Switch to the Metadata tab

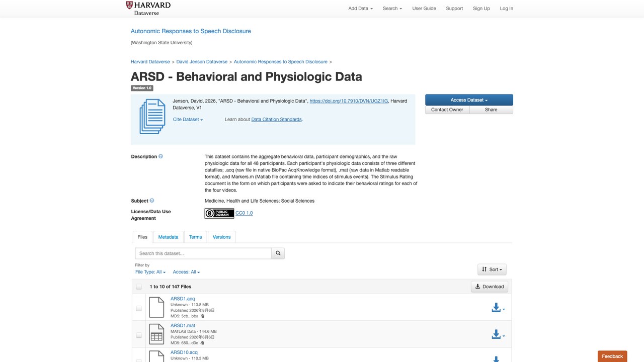[168, 237]
